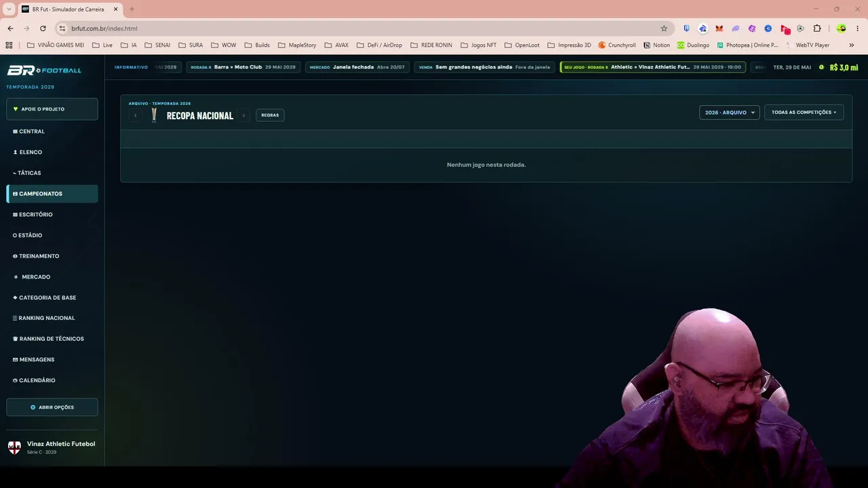868x488 pixels.
Task: Open the Crunchyroll bookmark
Action: (x=617, y=45)
